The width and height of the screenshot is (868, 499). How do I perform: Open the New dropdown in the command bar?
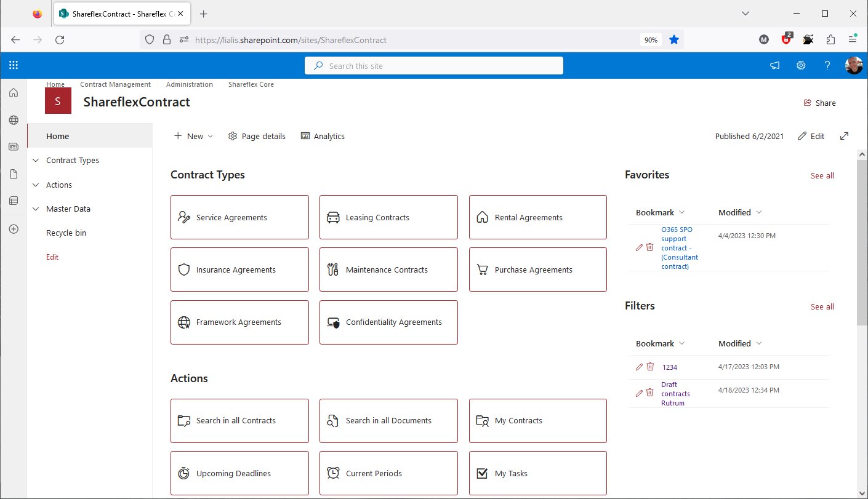click(193, 136)
